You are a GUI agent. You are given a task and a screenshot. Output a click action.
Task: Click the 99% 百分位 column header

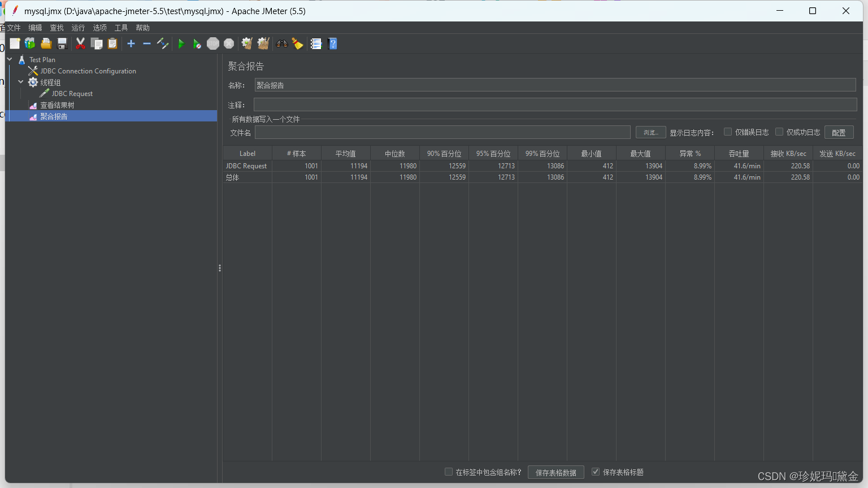(x=542, y=154)
